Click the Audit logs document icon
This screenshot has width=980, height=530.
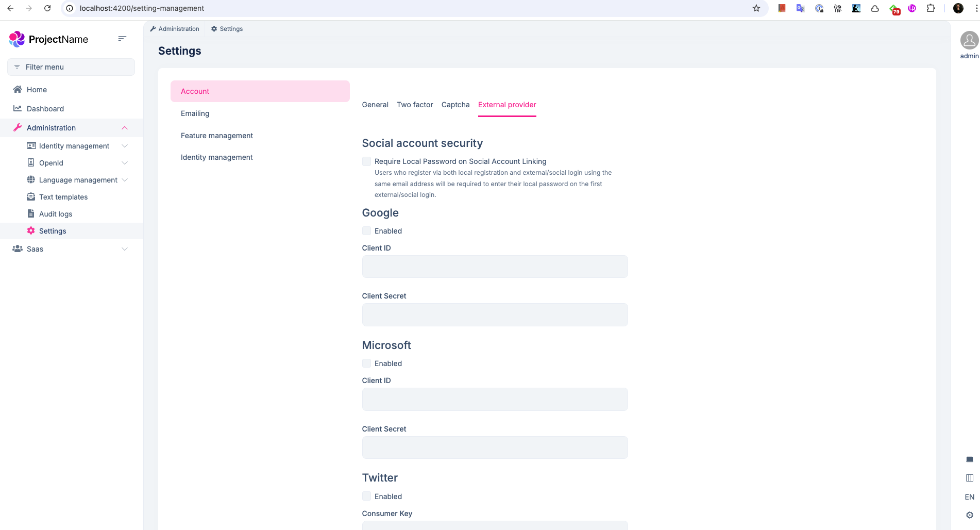(31, 213)
